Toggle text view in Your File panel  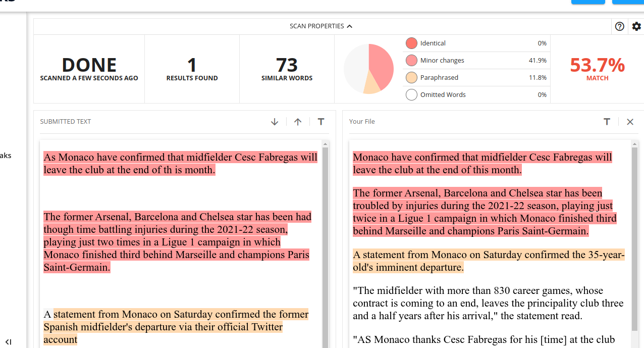(607, 122)
